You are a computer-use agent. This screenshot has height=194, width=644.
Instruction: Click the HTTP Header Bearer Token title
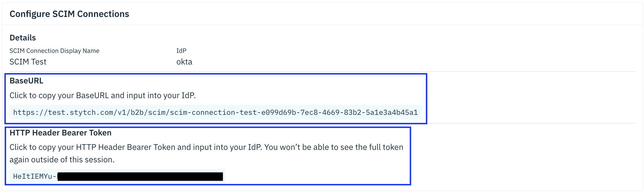[61, 132]
